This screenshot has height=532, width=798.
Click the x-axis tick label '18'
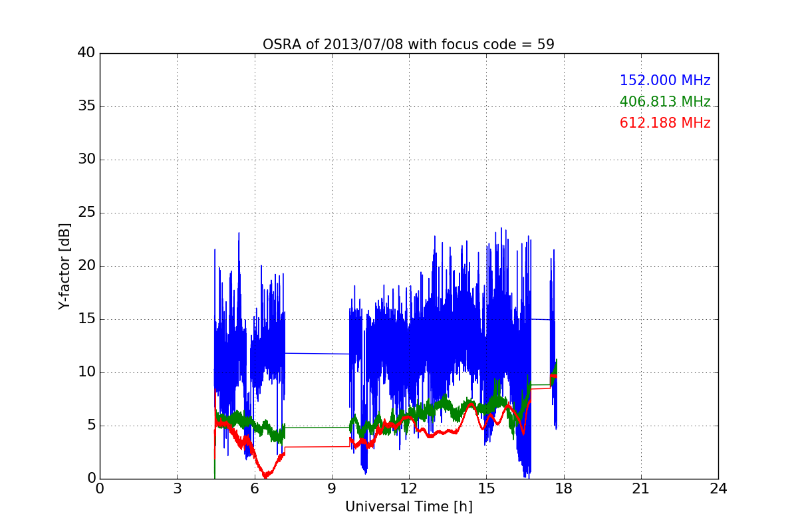coord(563,489)
